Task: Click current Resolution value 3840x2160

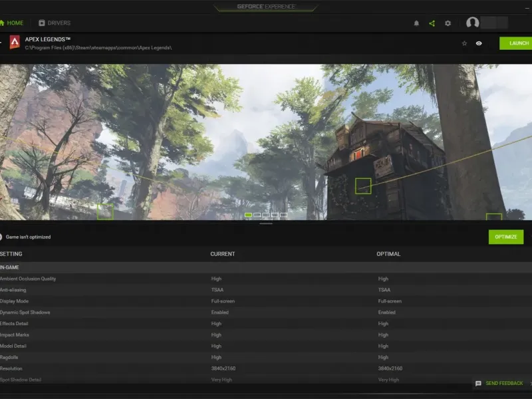Action: click(223, 368)
